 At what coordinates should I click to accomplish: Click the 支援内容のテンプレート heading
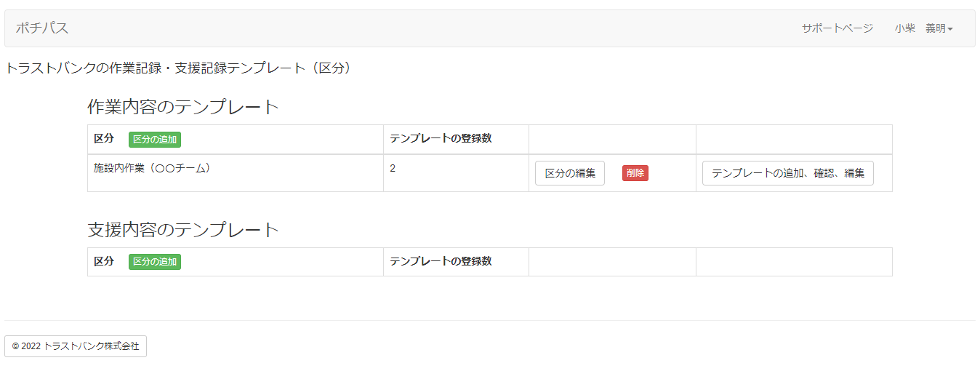click(183, 230)
